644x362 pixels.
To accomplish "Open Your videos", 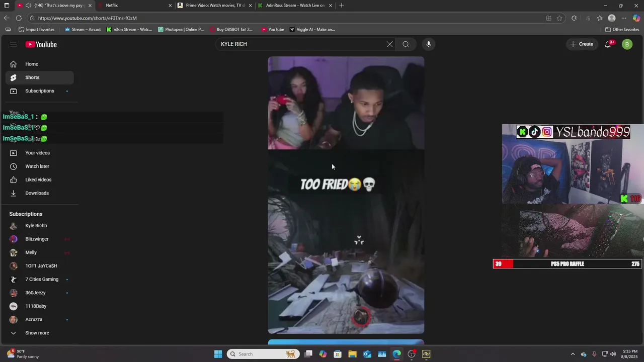I will (40, 153).
